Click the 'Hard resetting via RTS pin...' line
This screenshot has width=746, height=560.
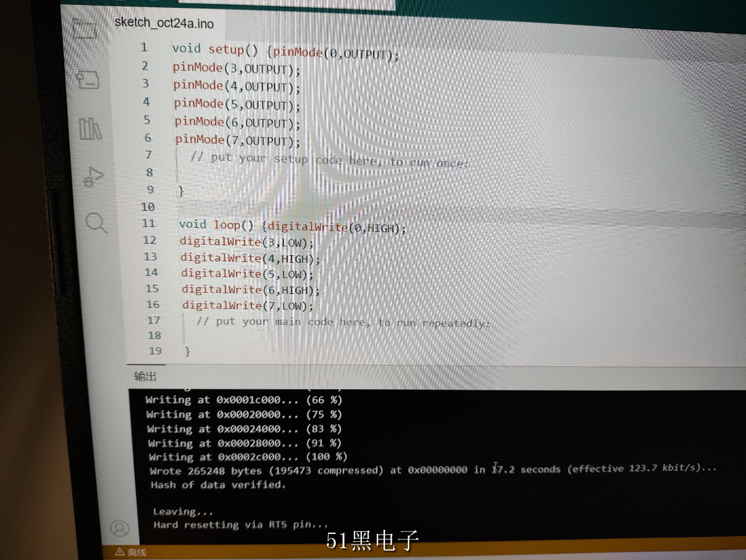point(241,525)
